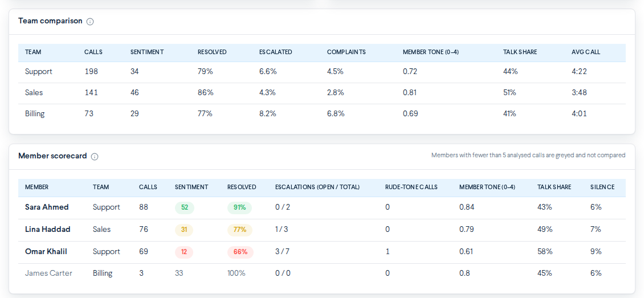Click Billing's average call 4:01
The height and width of the screenshot is (298, 644).
[579, 113]
